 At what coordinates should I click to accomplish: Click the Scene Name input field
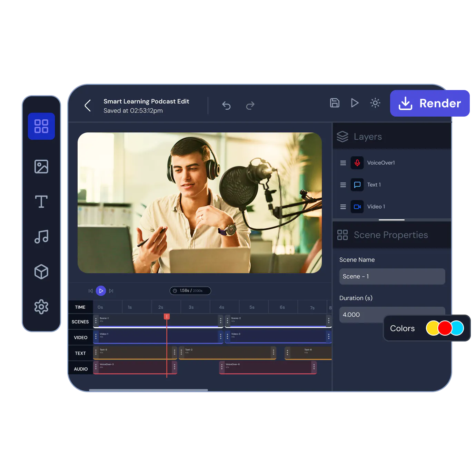point(392,276)
